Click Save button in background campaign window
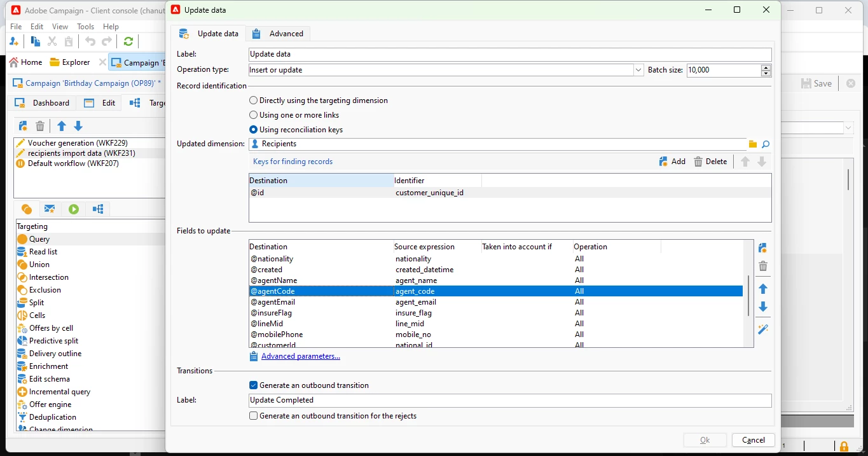This screenshot has height=456, width=868. (x=816, y=83)
